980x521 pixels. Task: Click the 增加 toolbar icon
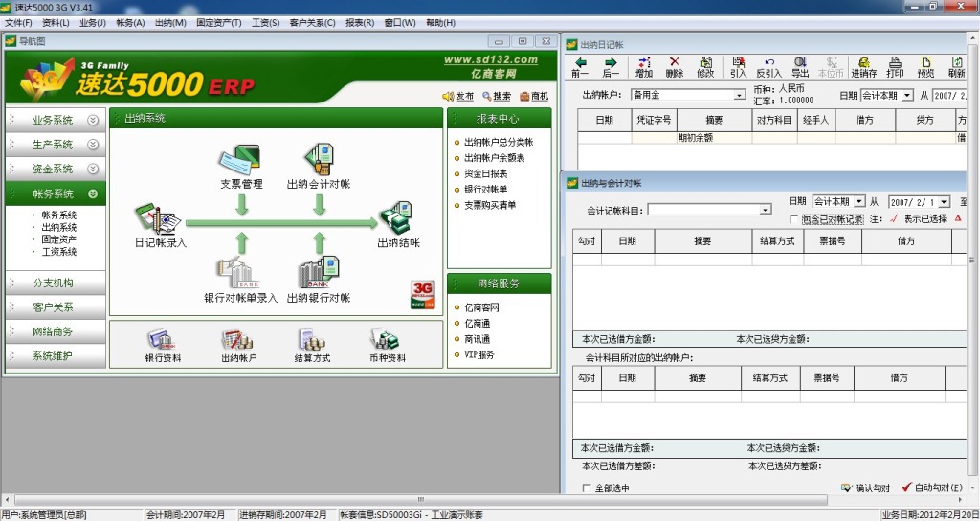click(x=644, y=67)
